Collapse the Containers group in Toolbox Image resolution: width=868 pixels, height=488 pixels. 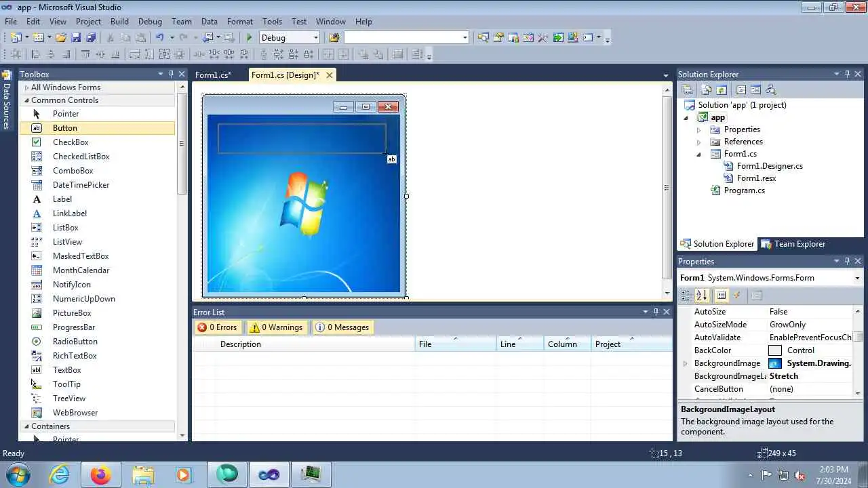pos(26,426)
